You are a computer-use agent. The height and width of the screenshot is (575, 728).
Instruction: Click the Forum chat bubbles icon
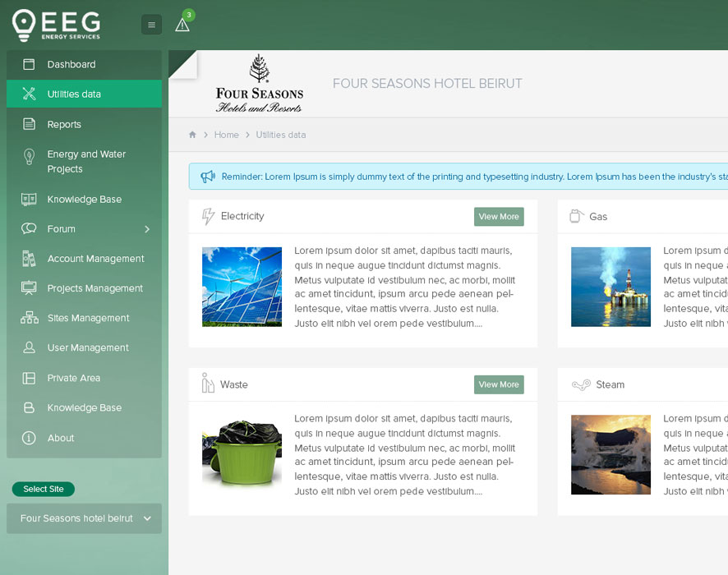[29, 228]
